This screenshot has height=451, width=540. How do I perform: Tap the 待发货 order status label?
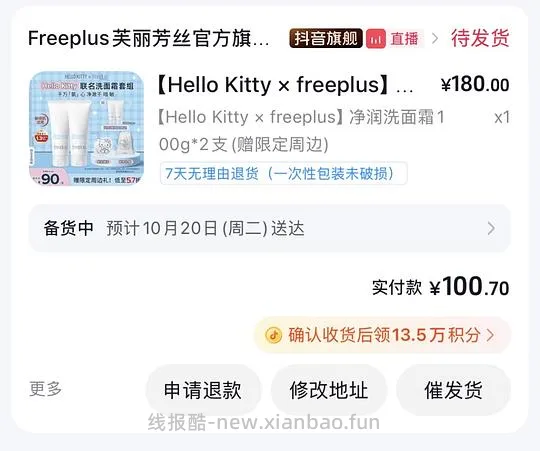(480, 38)
